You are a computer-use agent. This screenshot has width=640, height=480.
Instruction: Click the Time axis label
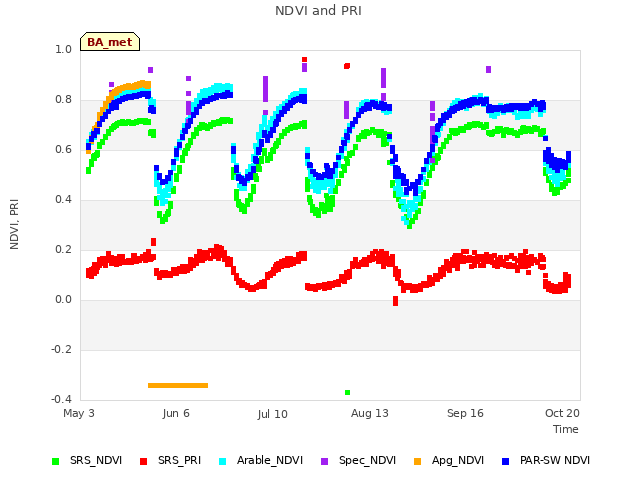tap(566, 429)
